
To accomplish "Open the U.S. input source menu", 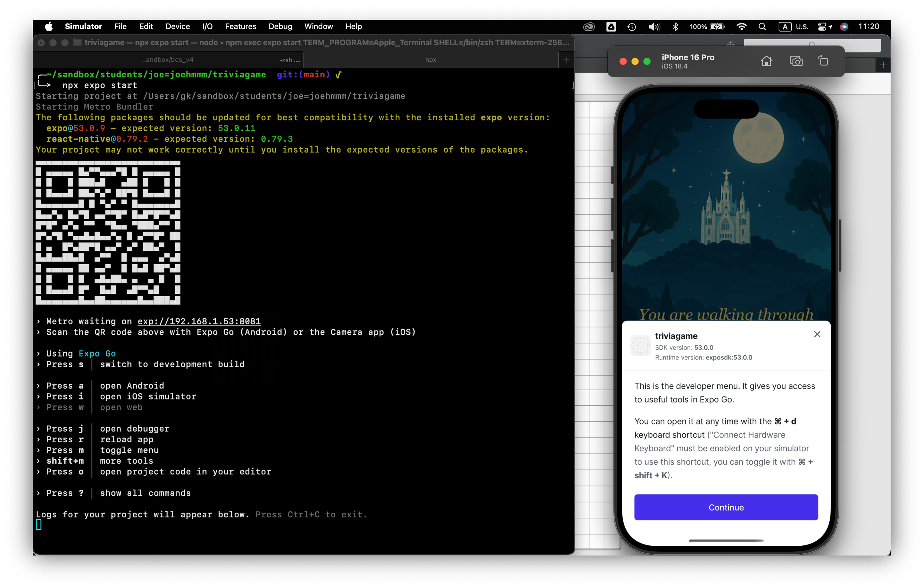I will click(793, 27).
